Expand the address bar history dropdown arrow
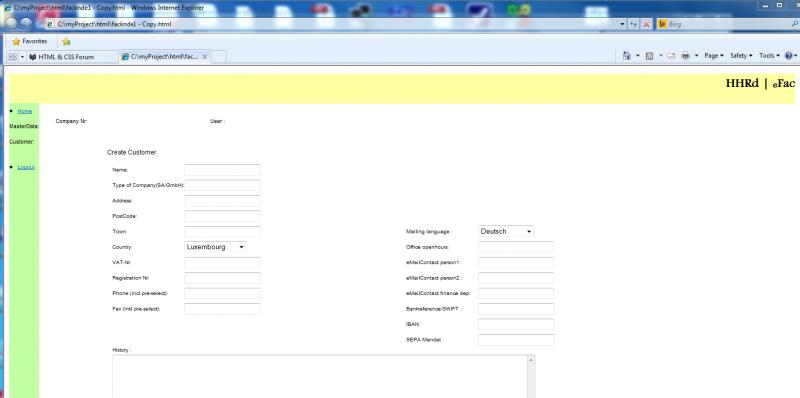Screen dimensions: 800x398 [622, 24]
